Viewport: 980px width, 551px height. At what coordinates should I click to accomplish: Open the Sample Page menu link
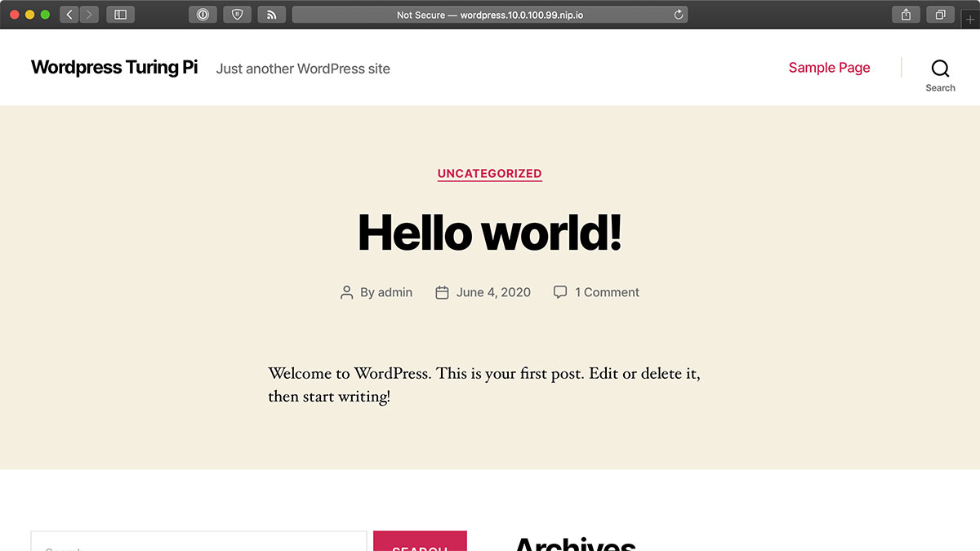[829, 68]
